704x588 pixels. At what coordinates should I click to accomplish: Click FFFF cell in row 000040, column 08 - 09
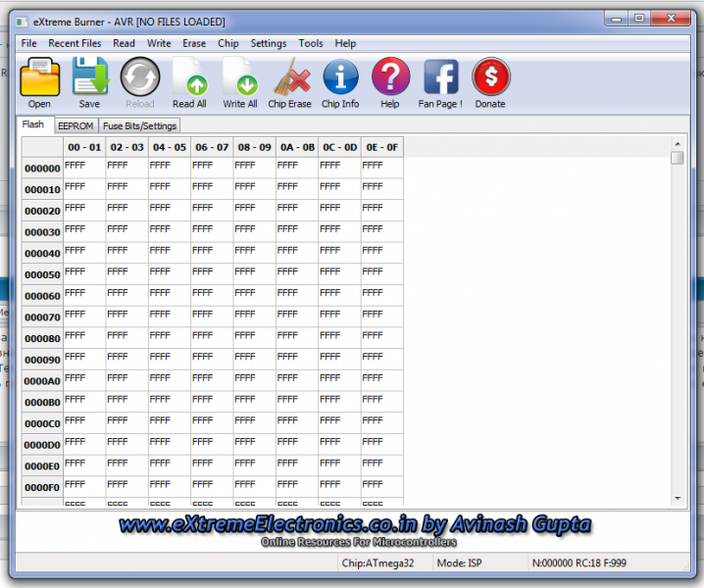coord(255,253)
